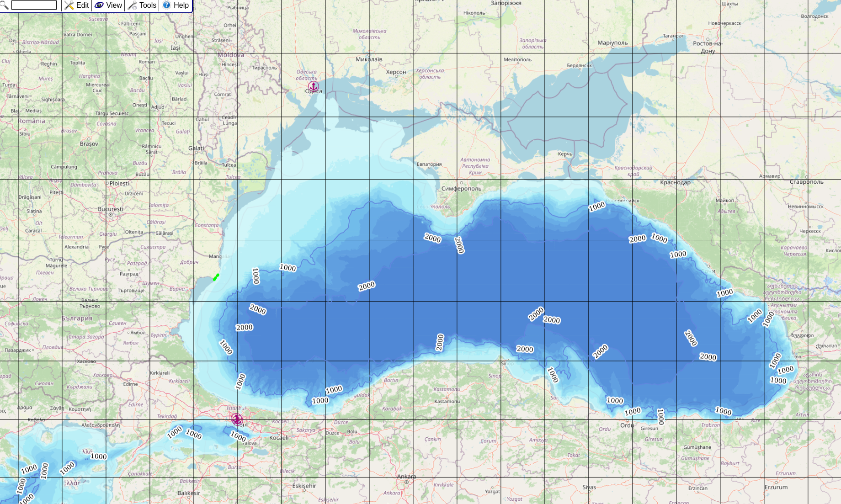841x504 pixels.
Task: Click the 'Краснодар' city label
Action: point(676,182)
